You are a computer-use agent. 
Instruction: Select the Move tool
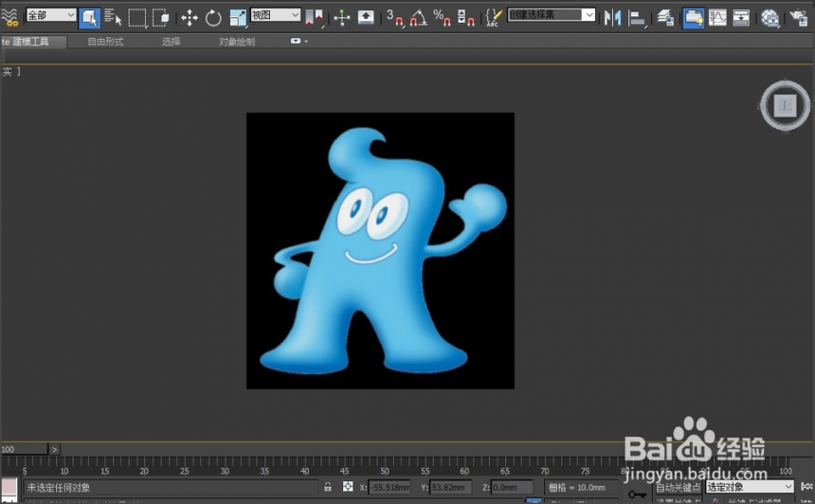(x=190, y=18)
